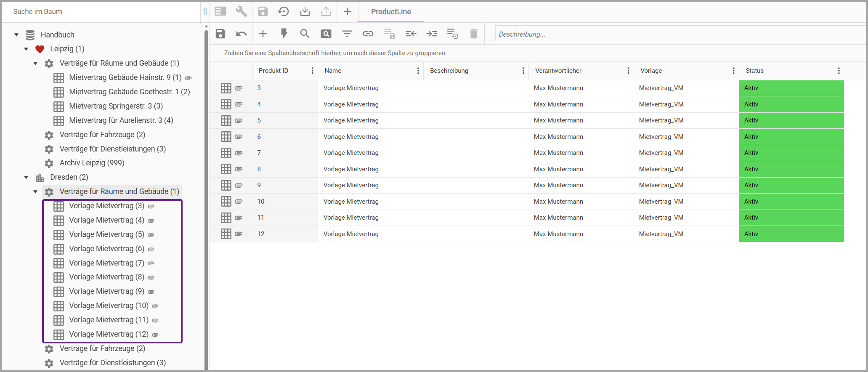Collapse the Handbuch root node
Viewport: 868px width, 372px height.
click(x=16, y=35)
